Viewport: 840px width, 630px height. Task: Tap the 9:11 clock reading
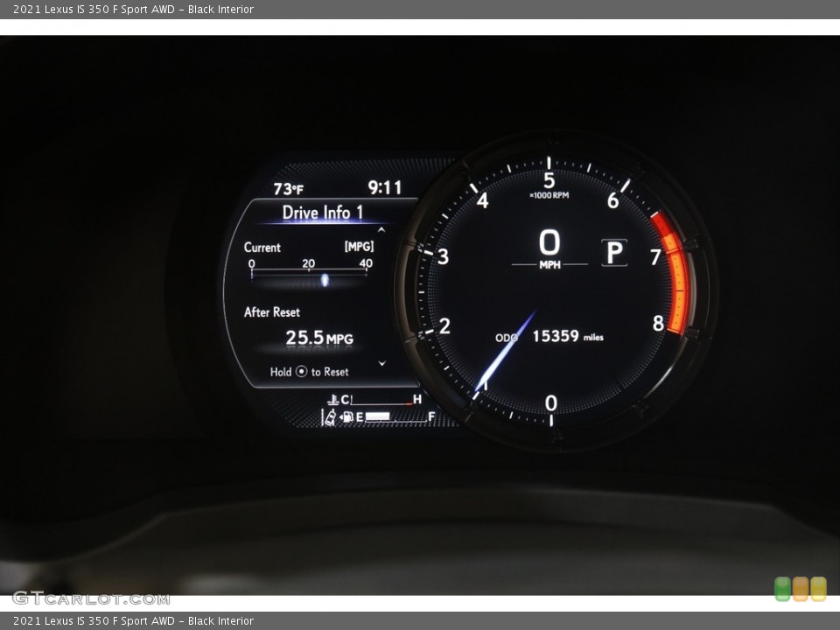pos(385,187)
